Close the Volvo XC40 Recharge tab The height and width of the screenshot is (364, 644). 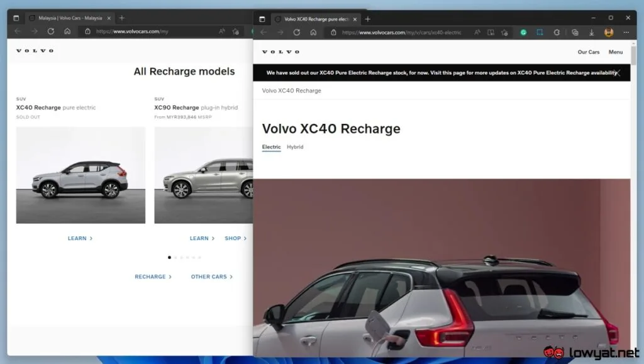point(355,19)
